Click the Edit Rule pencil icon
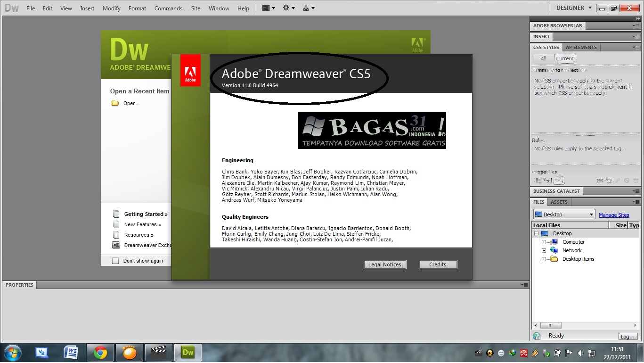The height and width of the screenshot is (363, 644). pyautogui.click(x=618, y=181)
